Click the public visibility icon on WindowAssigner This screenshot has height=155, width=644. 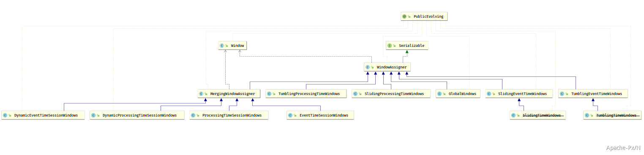[373, 67]
